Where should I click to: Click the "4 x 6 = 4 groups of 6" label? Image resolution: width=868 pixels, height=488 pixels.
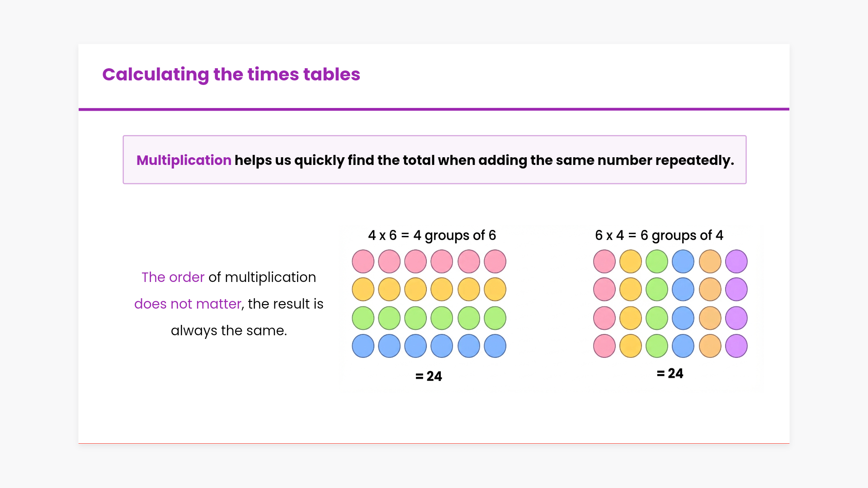(x=432, y=235)
